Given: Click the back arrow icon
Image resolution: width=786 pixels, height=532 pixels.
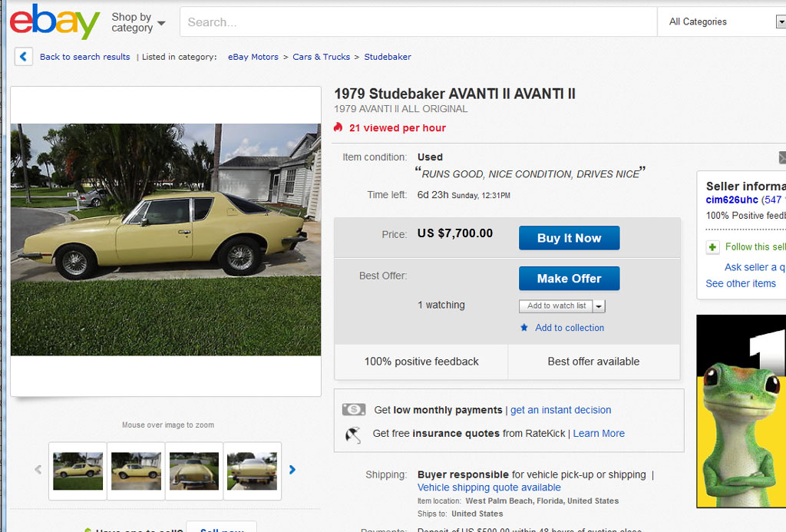Looking at the screenshot, I should pyautogui.click(x=24, y=57).
